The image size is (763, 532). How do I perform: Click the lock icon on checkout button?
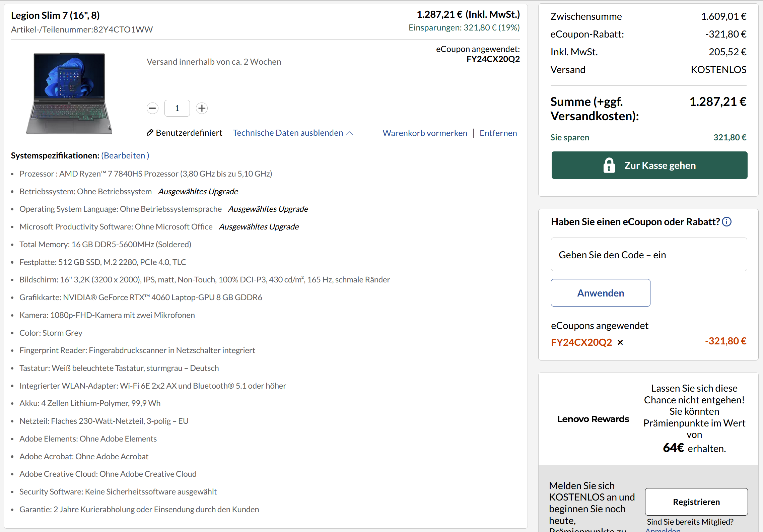coord(609,165)
